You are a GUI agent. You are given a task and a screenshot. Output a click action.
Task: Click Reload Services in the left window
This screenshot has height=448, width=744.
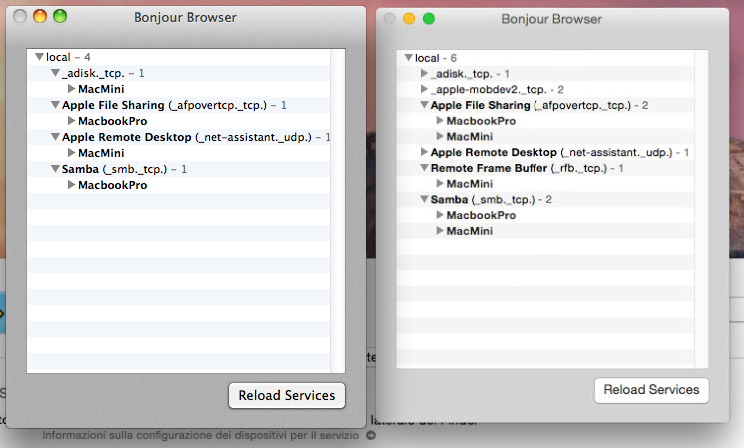pos(287,395)
